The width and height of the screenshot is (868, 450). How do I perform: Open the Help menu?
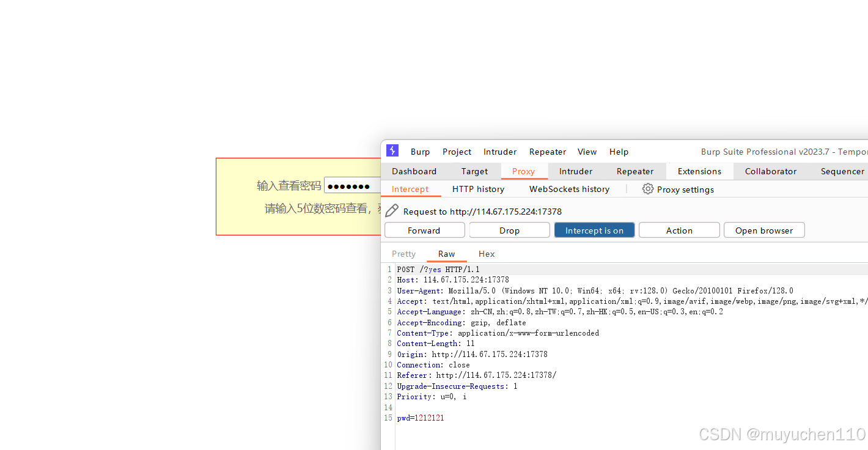pyautogui.click(x=619, y=152)
